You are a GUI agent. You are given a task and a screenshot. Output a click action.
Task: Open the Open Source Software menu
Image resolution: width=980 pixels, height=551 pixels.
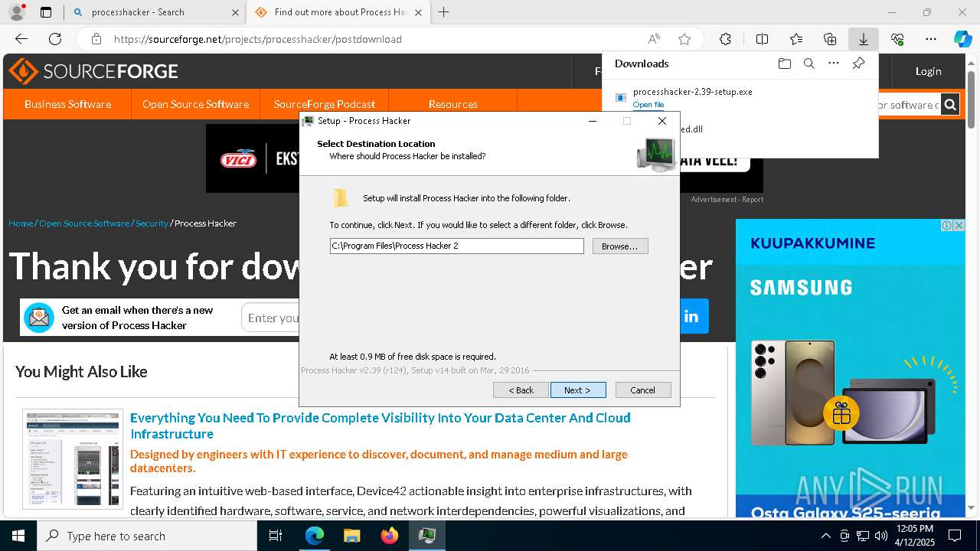click(195, 104)
